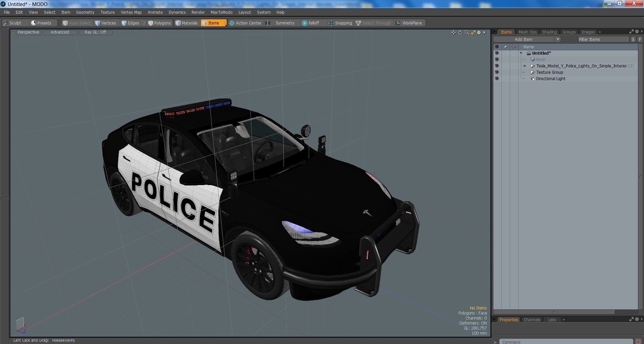The height and width of the screenshot is (344, 644).
Task: Open the Add Item dropdown arrow
Action: [x=558, y=39]
